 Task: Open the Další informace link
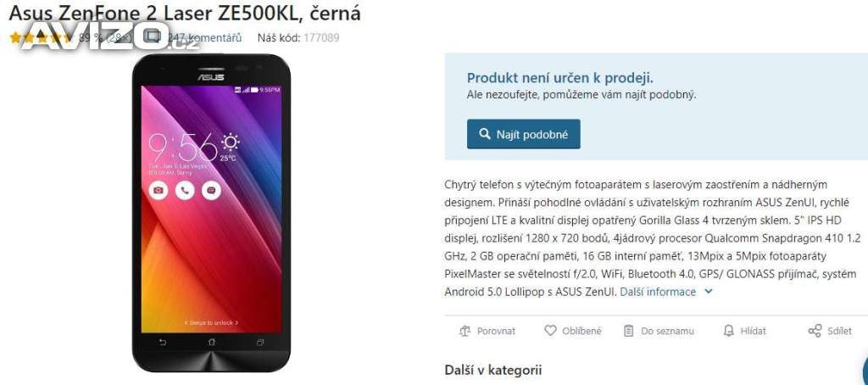tap(658, 292)
